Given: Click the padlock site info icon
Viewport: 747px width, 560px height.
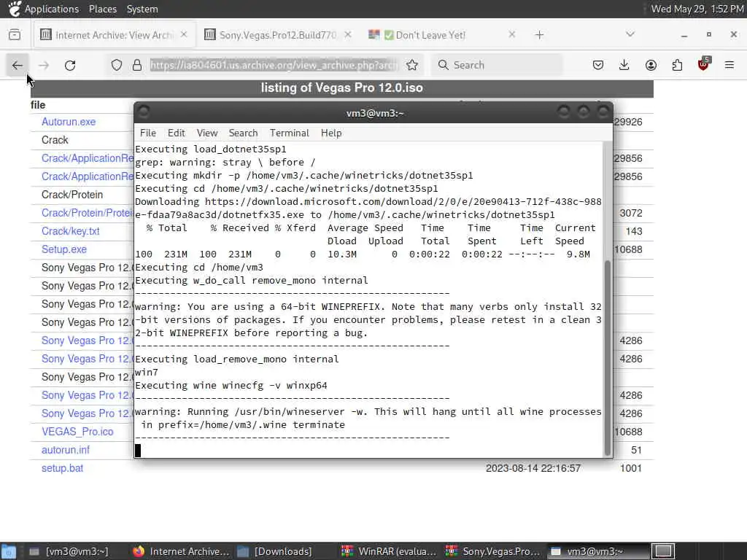Looking at the screenshot, I should pyautogui.click(x=137, y=65).
